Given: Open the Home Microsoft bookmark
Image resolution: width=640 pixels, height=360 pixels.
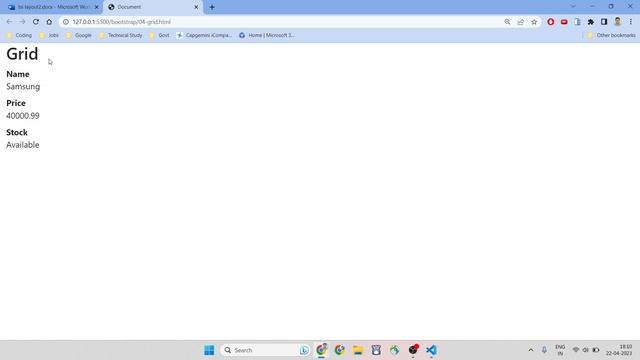Looking at the screenshot, I should (267, 36).
